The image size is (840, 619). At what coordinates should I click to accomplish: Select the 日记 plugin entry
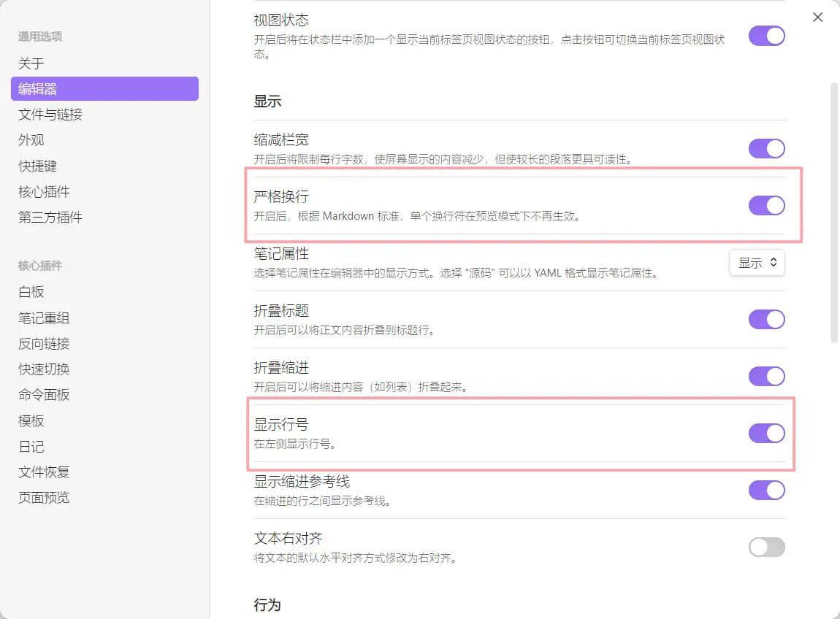(29, 446)
